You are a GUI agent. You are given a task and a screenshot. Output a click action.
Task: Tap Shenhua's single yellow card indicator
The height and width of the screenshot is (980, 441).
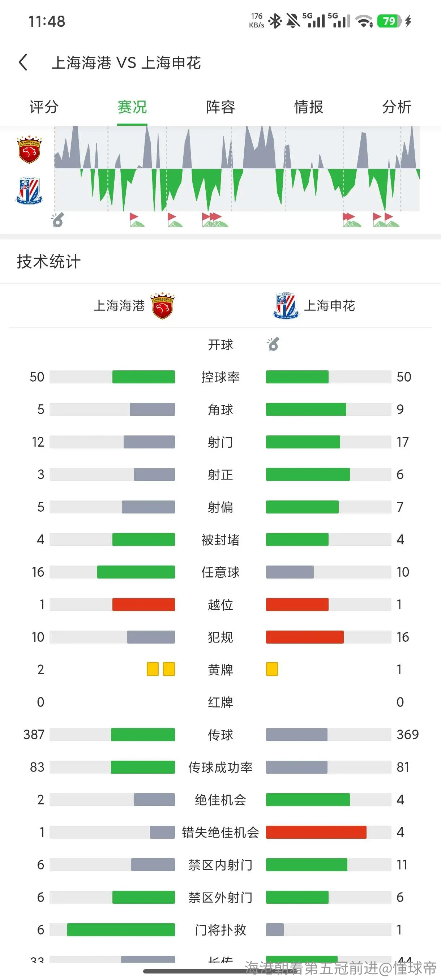pyautogui.click(x=272, y=669)
